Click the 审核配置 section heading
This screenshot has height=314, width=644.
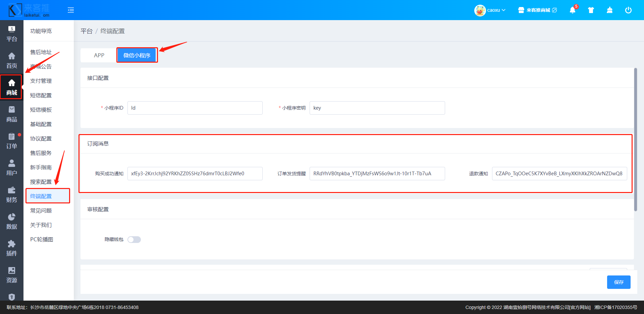[98, 209]
